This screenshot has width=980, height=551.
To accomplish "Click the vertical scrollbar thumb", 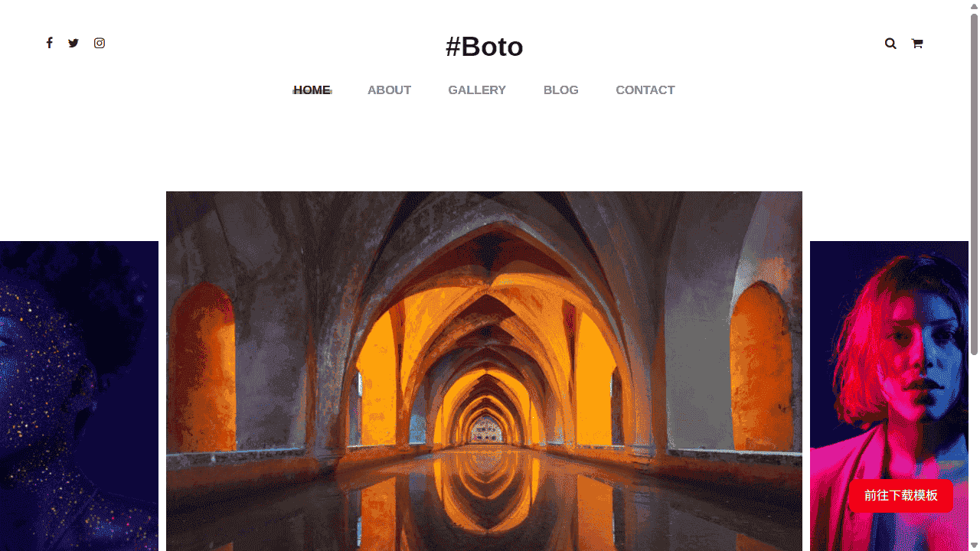I will pos(975,184).
